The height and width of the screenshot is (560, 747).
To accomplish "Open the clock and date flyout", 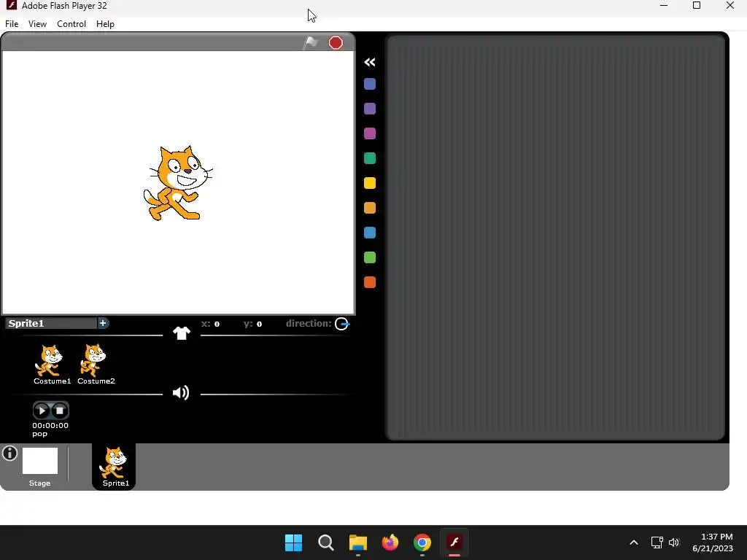I will (713, 542).
